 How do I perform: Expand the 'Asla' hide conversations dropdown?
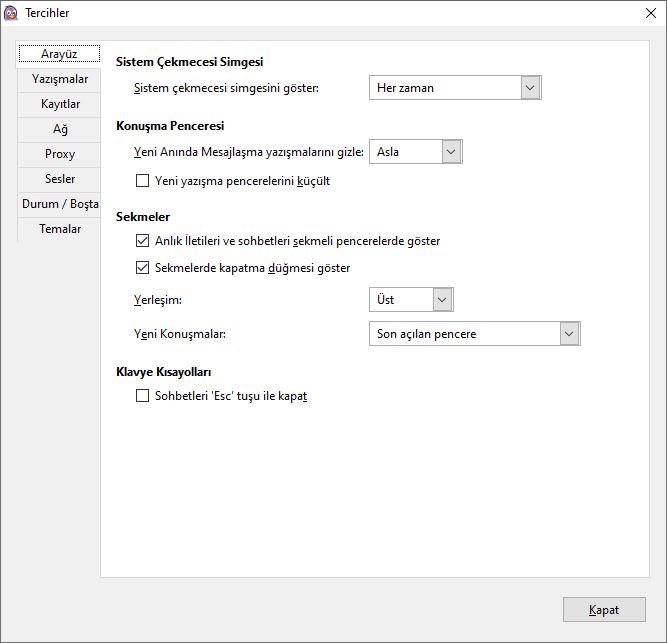[x=416, y=152]
